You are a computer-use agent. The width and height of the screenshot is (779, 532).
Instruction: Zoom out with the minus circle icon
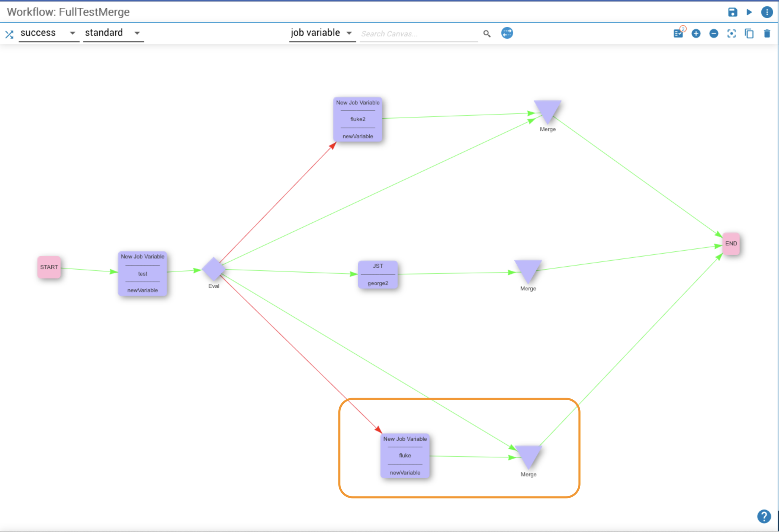point(714,33)
